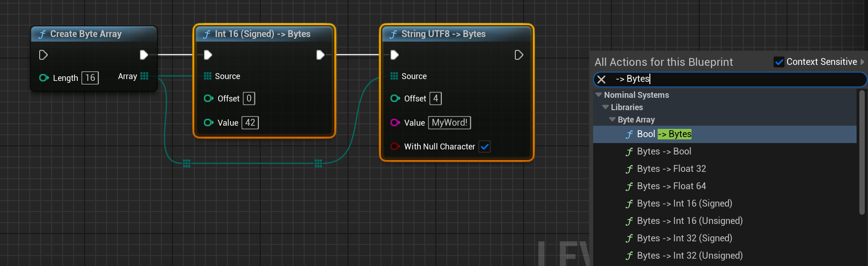
Task: Click the Array output pin on Create Byte Array
Action: (x=145, y=76)
